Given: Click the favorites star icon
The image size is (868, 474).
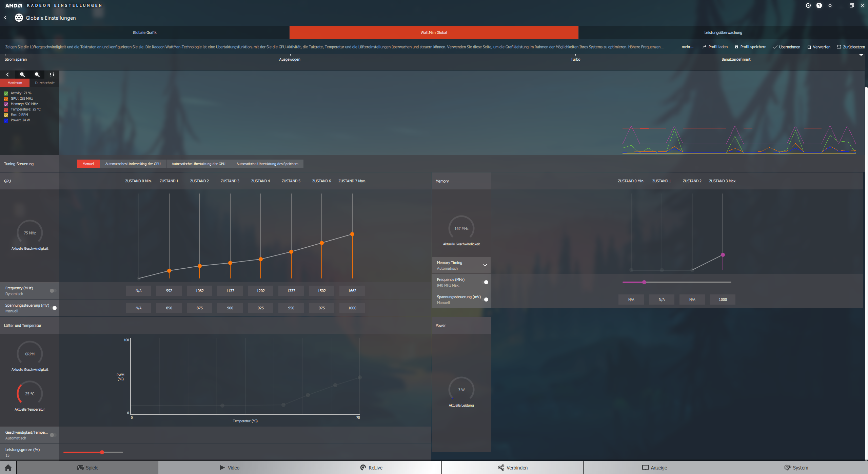Looking at the screenshot, I should point(830,5).
